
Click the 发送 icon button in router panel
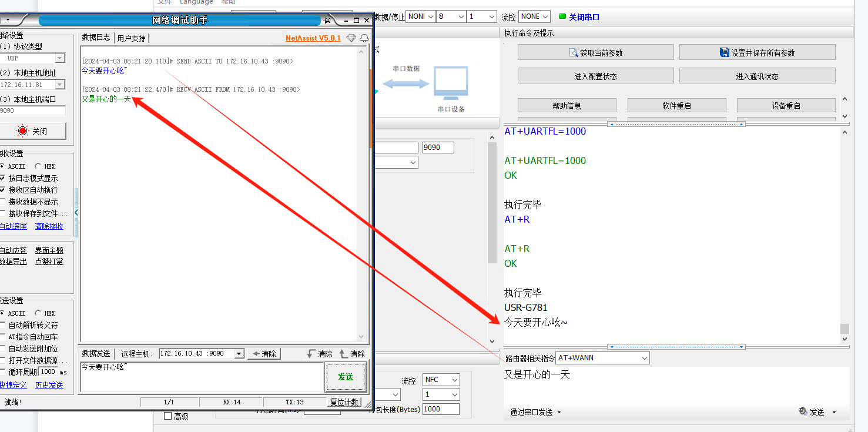(812, 412)
